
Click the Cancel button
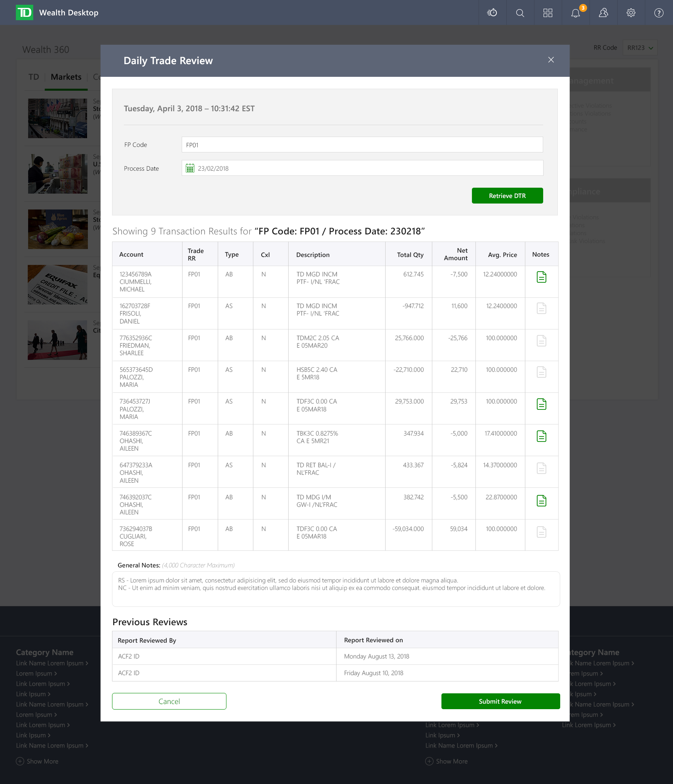pos(169,701)
